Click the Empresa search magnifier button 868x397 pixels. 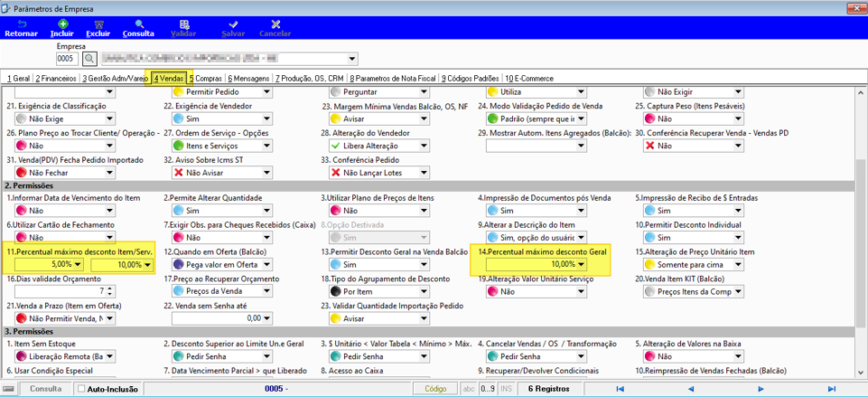89,58
